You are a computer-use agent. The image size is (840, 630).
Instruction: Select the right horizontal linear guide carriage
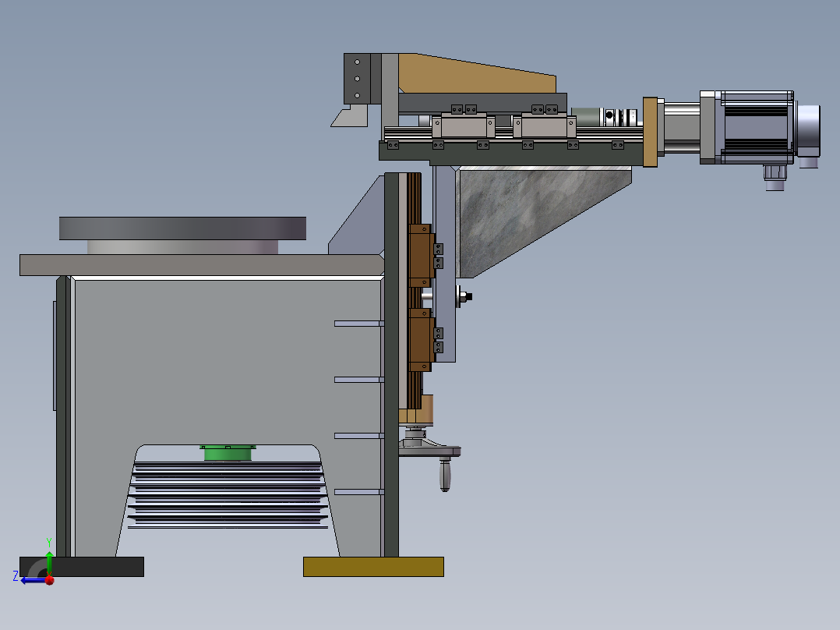(544, 126)
